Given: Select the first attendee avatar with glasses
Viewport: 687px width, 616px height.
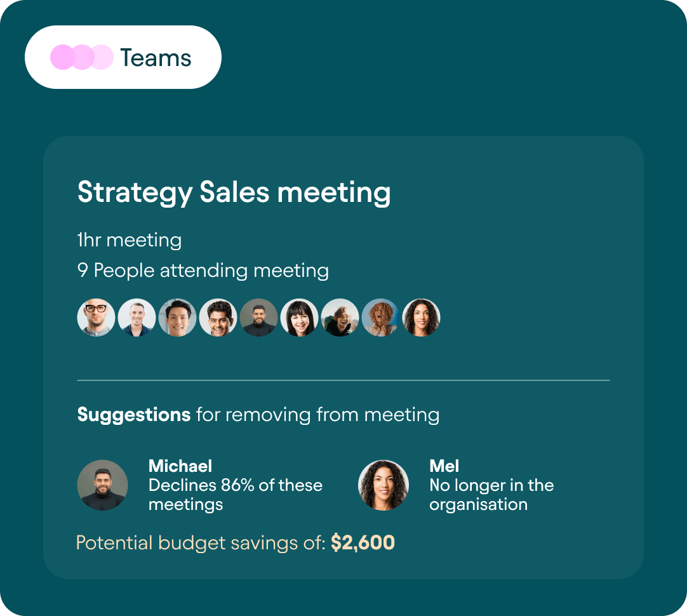Looking at the screenshot, I should [x=96, y=318].
